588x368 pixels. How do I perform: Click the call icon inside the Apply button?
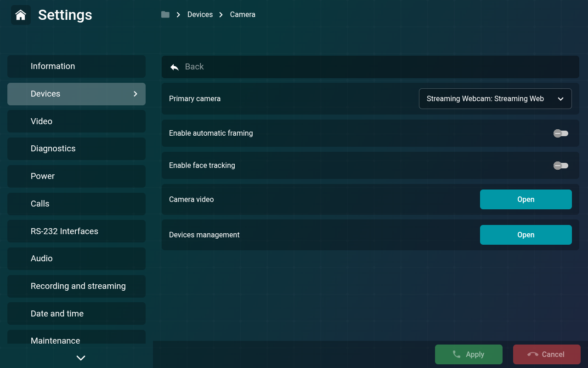[456, 354]
